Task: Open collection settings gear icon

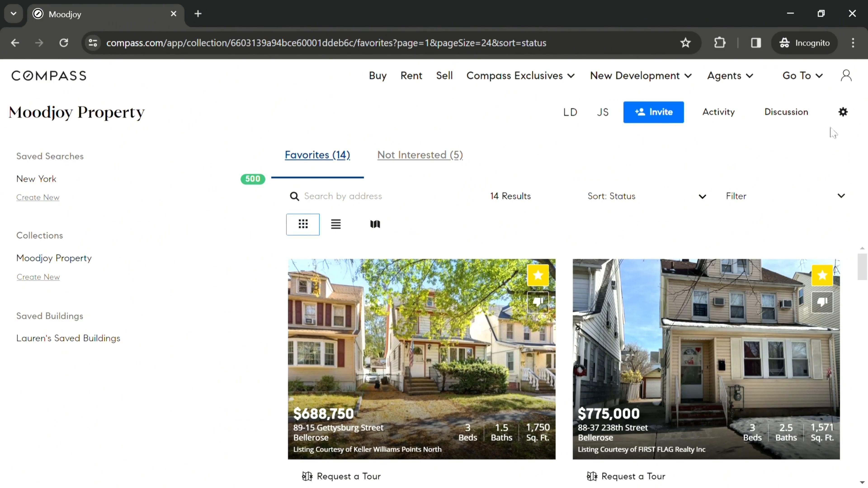Action: click(x=843, y=112)
